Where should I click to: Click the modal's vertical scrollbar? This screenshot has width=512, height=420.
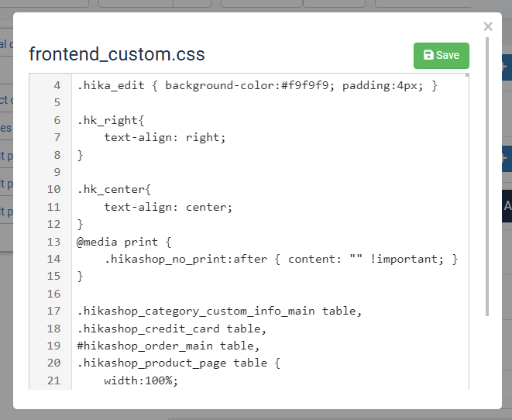(488, 178)
